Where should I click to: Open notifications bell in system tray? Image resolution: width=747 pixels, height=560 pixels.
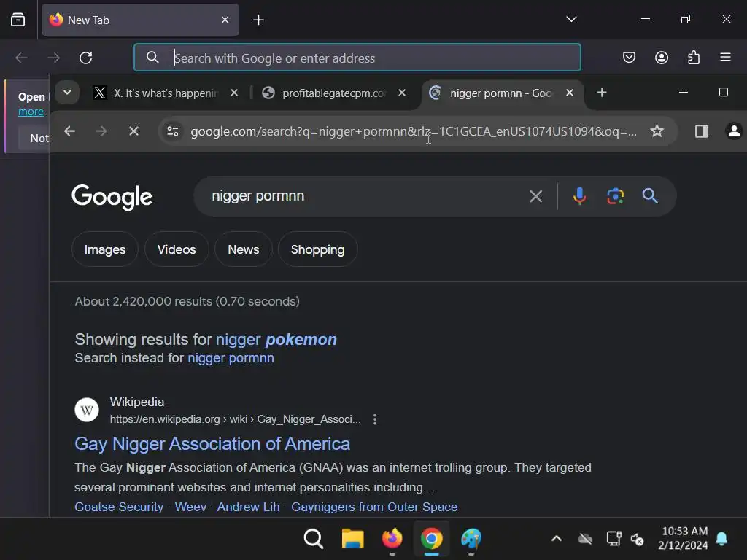[721, 539]
